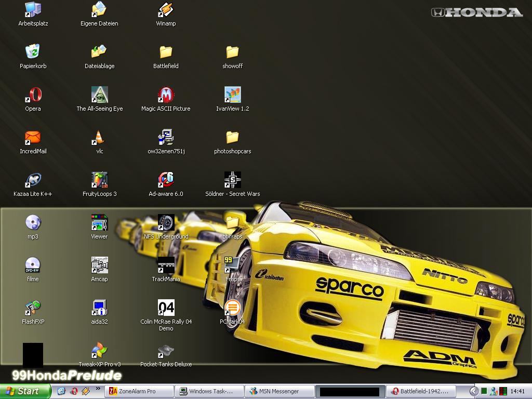532x399 pixels.
Task: Open the Start menu
Action: coord(25,391)
